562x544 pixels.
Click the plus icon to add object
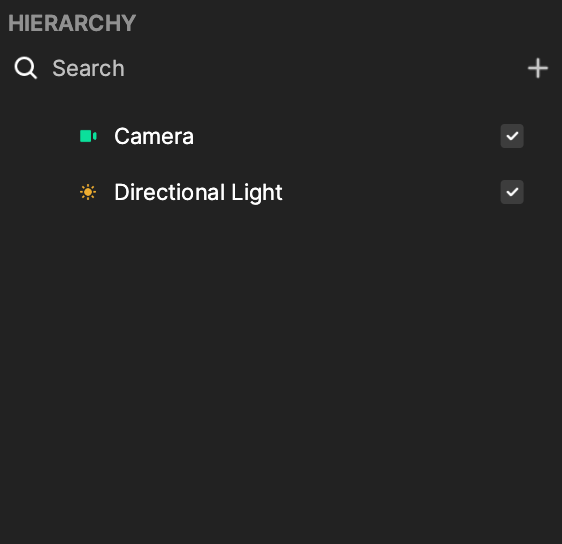point(538,68)
